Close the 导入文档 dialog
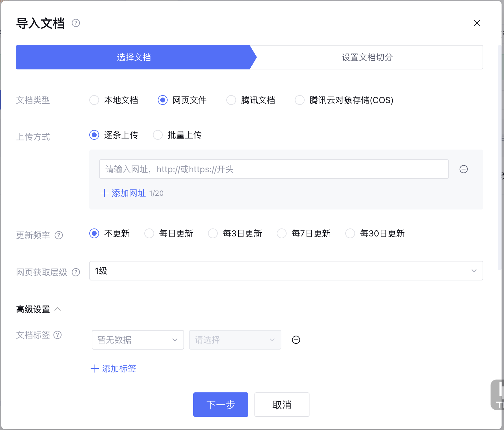 (x=477, y=23)
